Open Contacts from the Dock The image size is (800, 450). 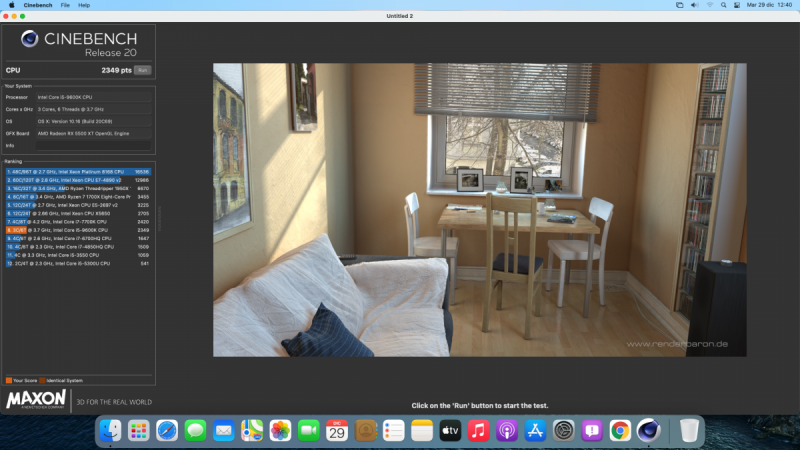click(365, 431)
